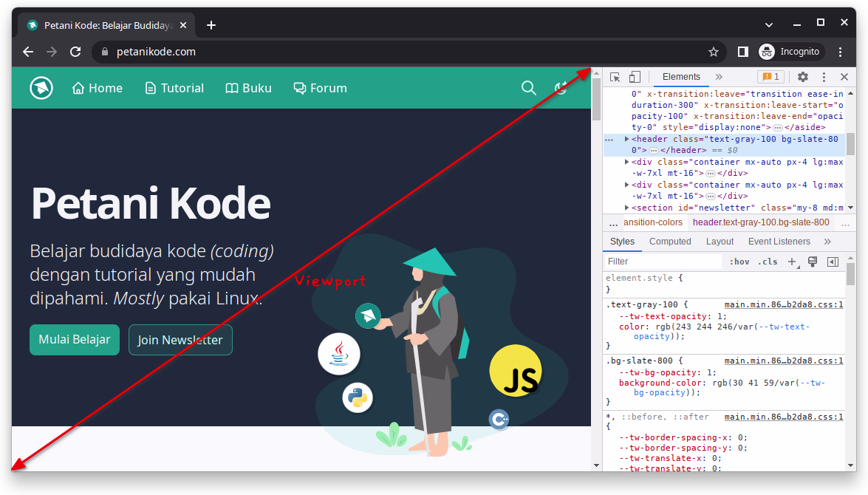Switch to the Computed tab

click(x=670, y=241)
